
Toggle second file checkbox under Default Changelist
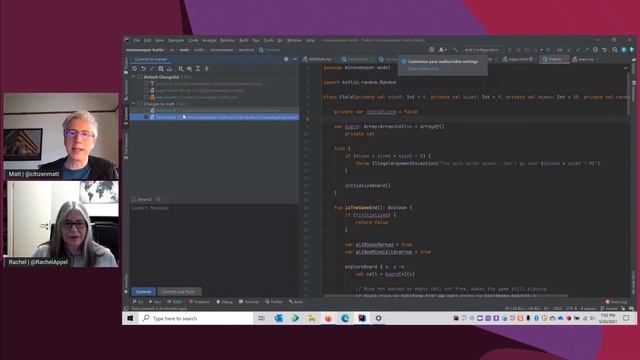[146, 91]
